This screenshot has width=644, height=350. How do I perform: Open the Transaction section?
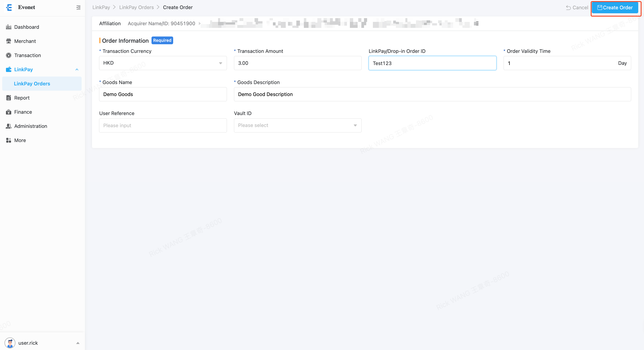tap(27, 55)
